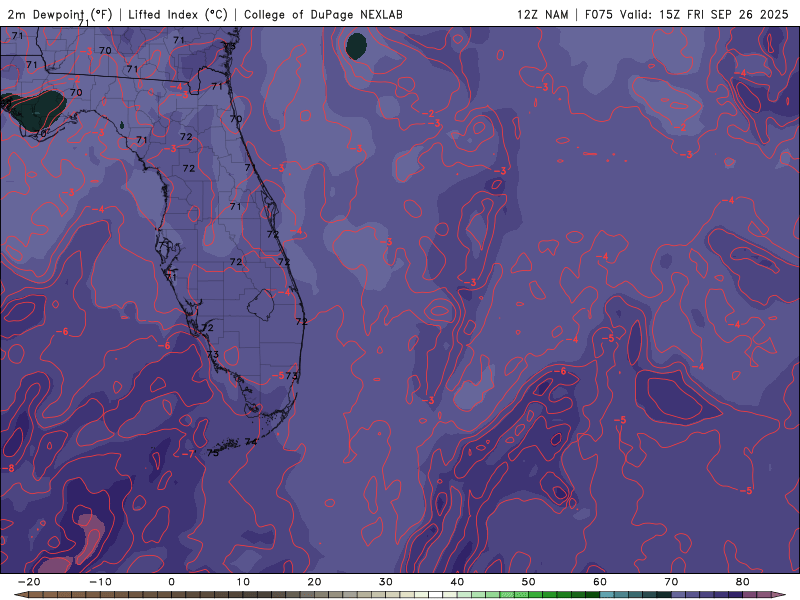Click the "30" colorbar scale label
This screenshot has height=600, width=800.
[386, 582]
